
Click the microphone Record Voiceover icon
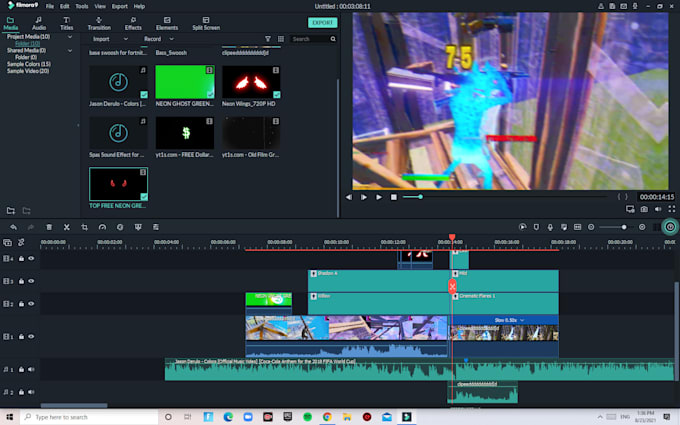click(x=550, y=227)
